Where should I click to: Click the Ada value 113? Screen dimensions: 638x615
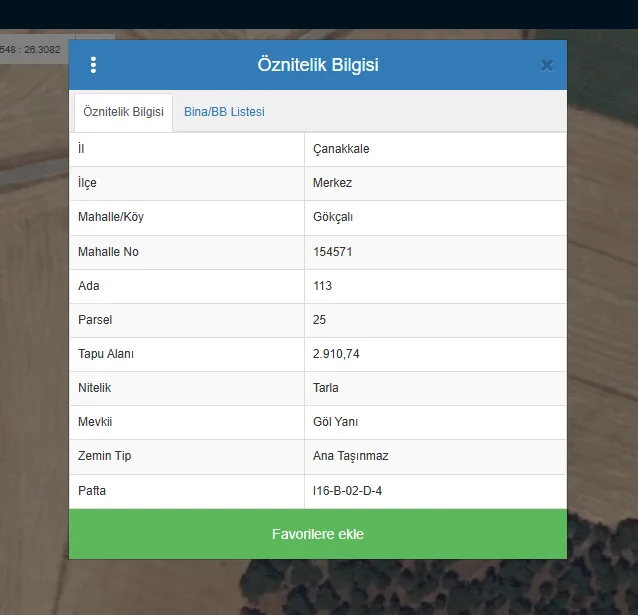(322, 286)
